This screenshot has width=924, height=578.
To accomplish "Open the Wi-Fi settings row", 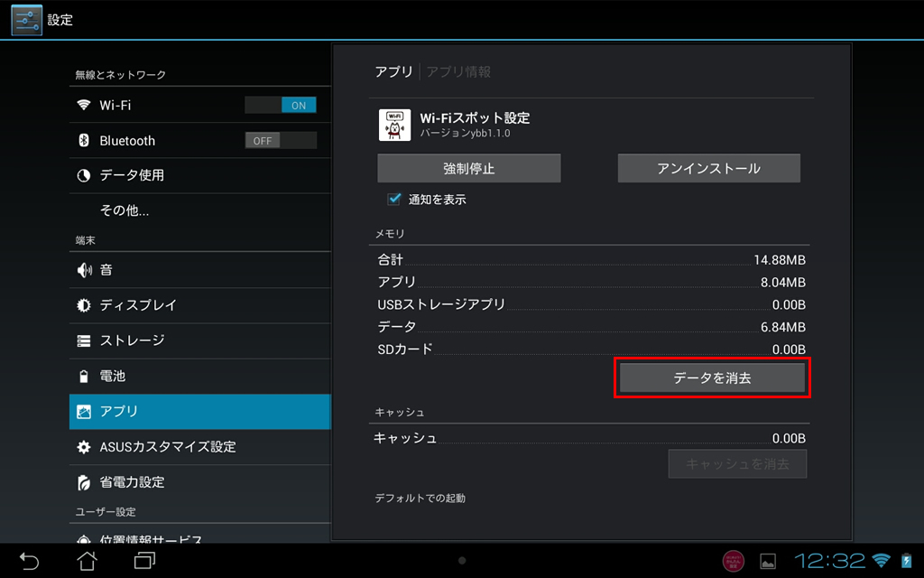I will point(199,105).
